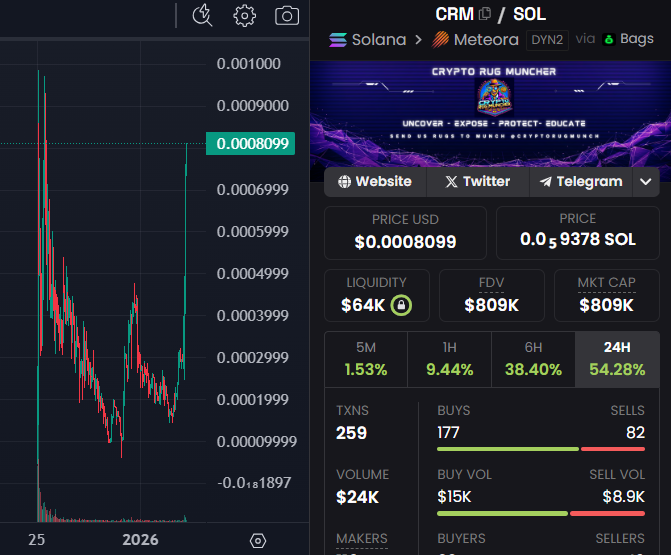Click the buy vol versus sell vol bar
The image size is (671, 555).
tap(541, 513)
